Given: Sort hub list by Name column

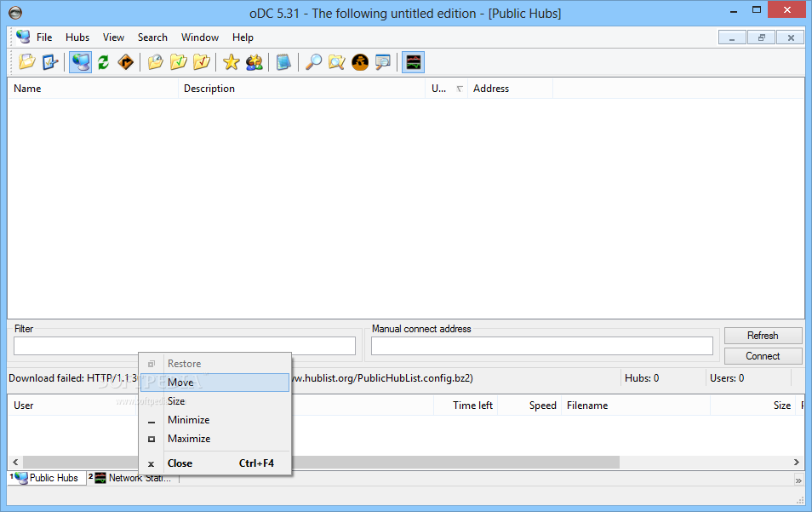Looking at the screenshot, I should pyautogui.click(x=94, y=89).
